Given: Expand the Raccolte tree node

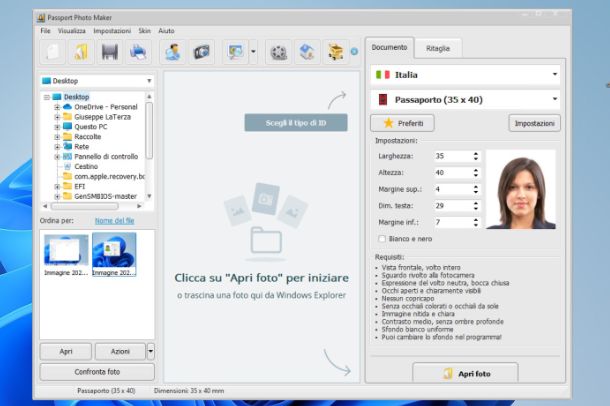Looking at the screenshot, I should [57, 137].
